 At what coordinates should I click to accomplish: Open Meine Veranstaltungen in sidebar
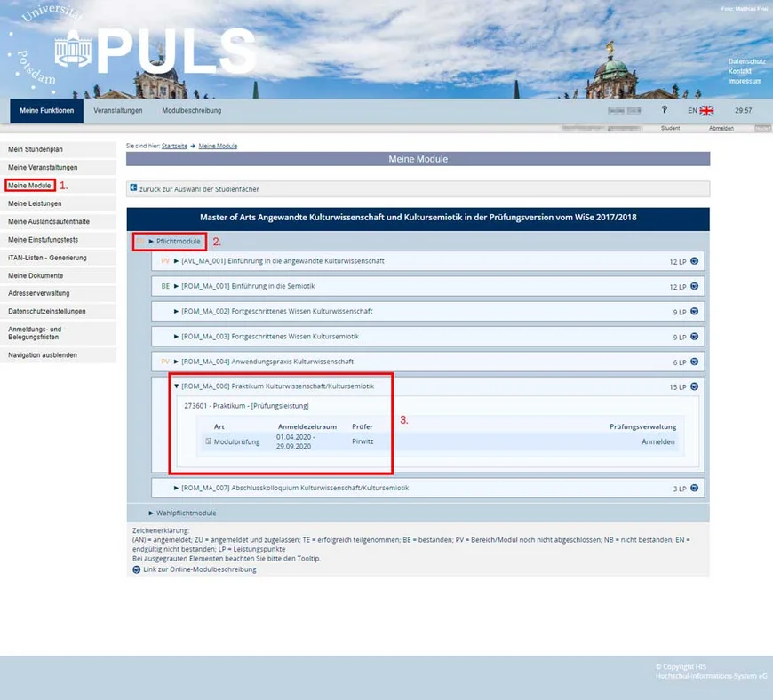pyautogui.click(x=58, y=168)
